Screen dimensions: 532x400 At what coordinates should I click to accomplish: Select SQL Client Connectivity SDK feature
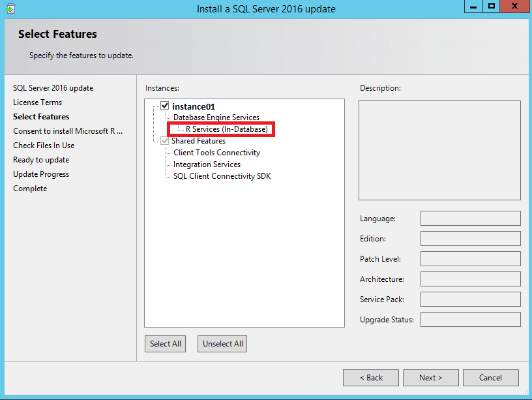point(222,176)
